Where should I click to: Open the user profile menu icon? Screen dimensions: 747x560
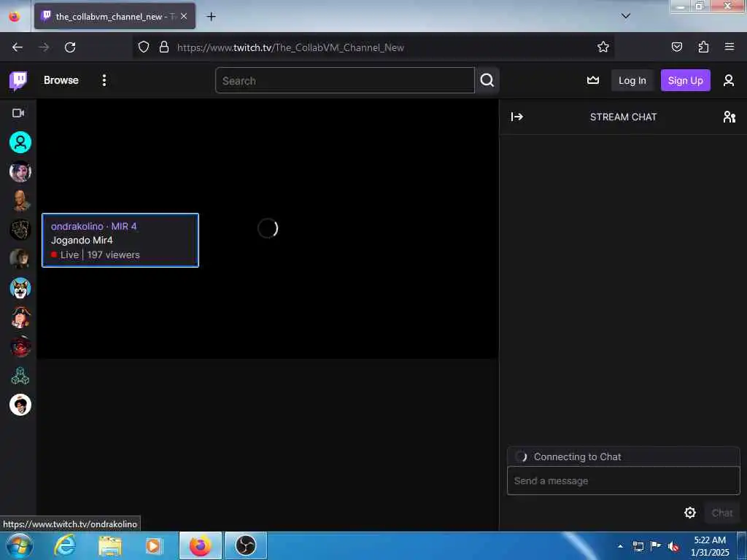point(729,80)
